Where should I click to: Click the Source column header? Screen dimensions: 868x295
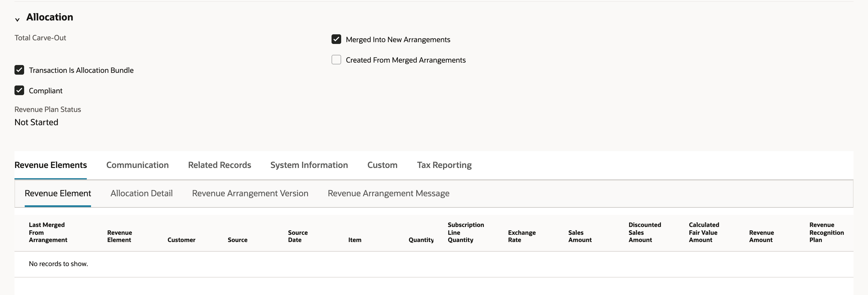[x=237, y=240]
